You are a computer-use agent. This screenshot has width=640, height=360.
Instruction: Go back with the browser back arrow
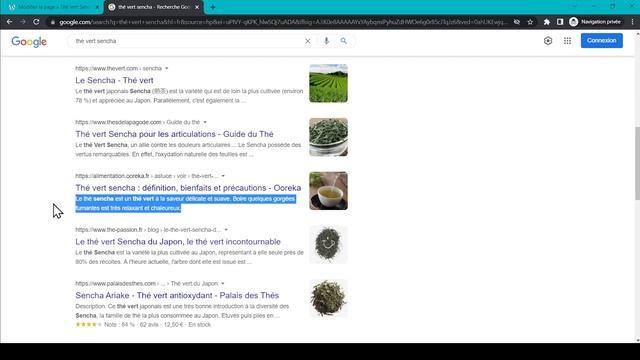(9, 22)
